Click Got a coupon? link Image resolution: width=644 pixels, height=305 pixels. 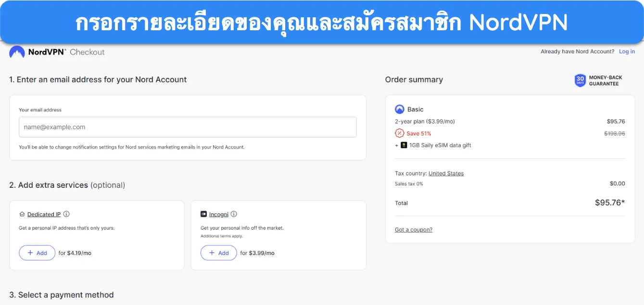click(414, 230)
